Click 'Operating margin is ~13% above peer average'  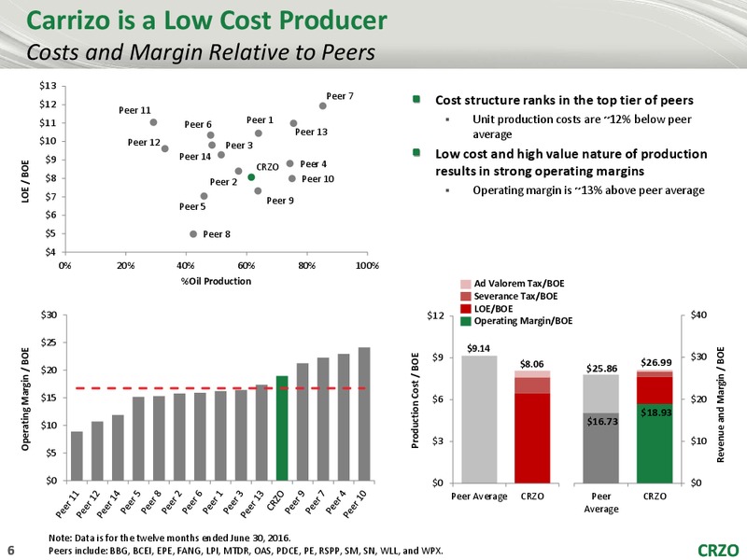(588, 190)
